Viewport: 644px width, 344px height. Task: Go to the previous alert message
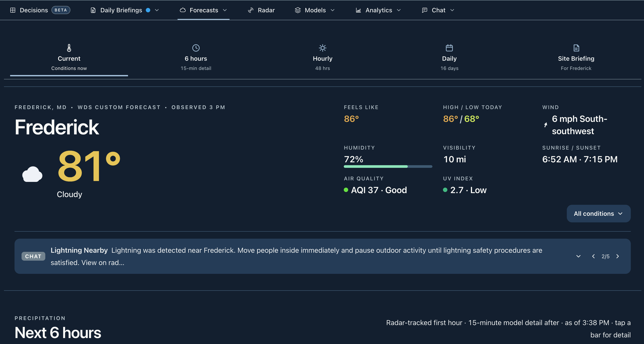point(593,256)
